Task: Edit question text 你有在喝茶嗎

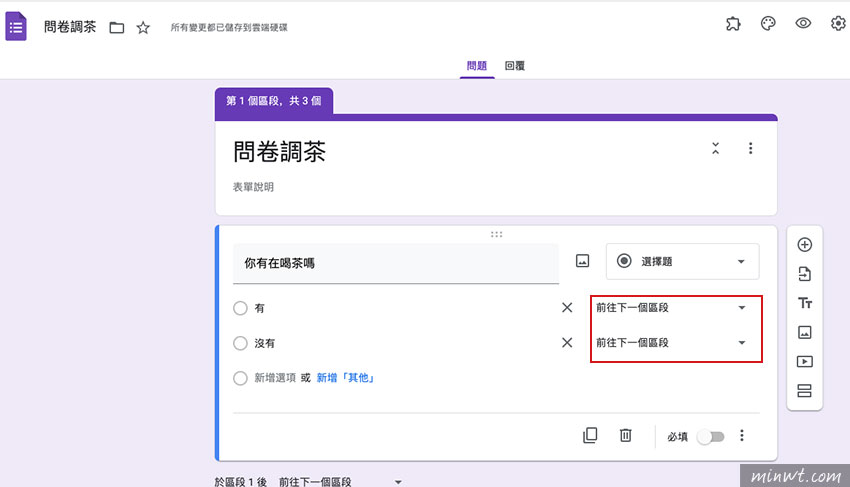Action: (x=396, y=264)
